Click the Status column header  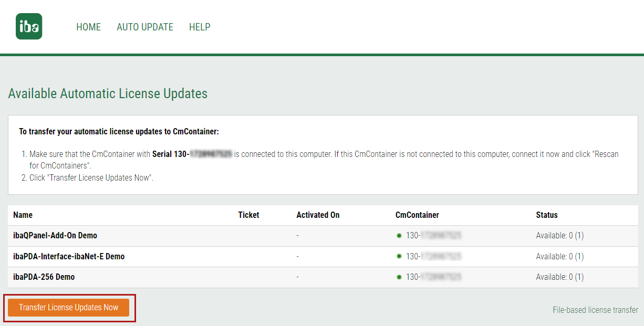(x=547, y=215)
